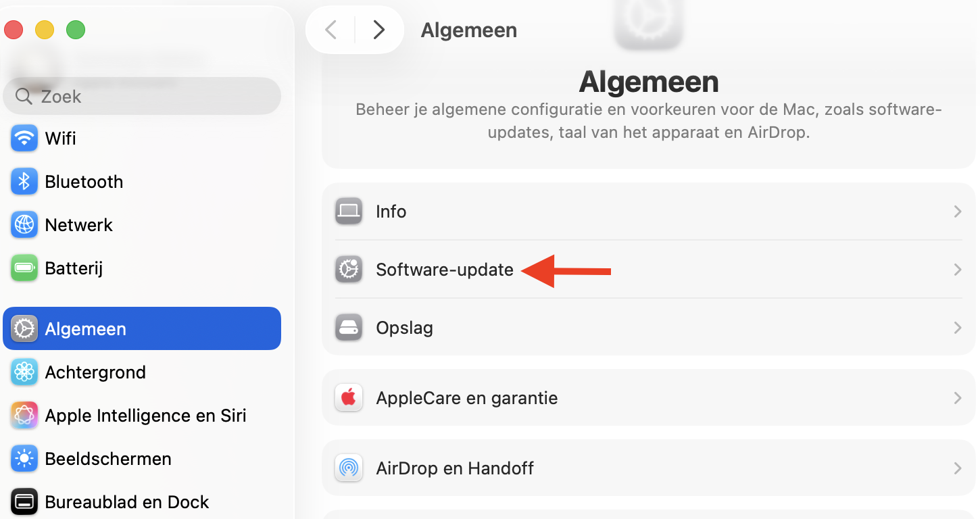The height and width of the screenshot is (519, 980).
Task: Select Algemeen in the sidebar
Action: [85, 328]
